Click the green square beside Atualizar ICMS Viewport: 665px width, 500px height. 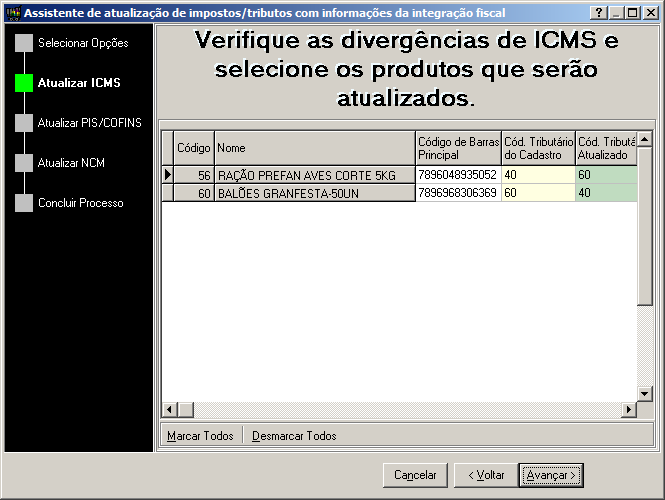[x=23, y=83]
